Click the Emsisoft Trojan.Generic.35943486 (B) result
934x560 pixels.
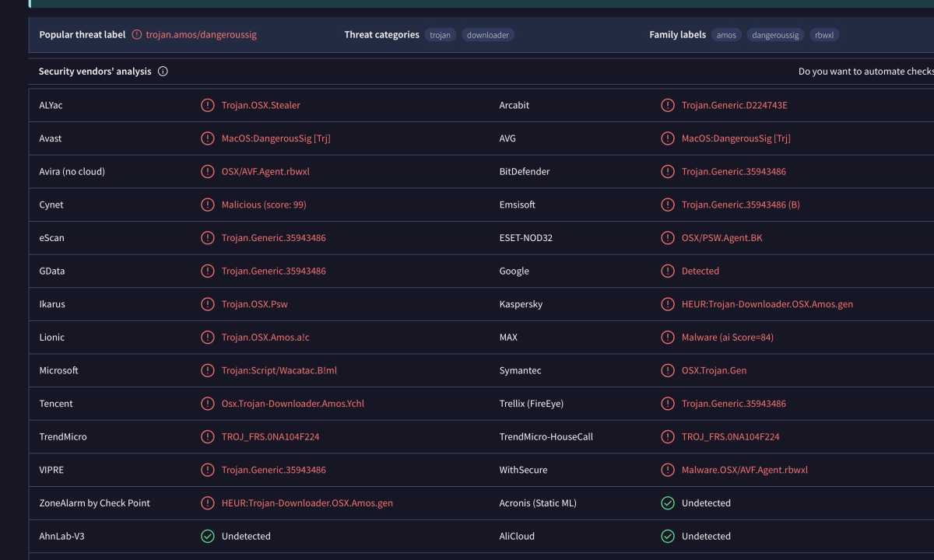click(x=741, y=205)
